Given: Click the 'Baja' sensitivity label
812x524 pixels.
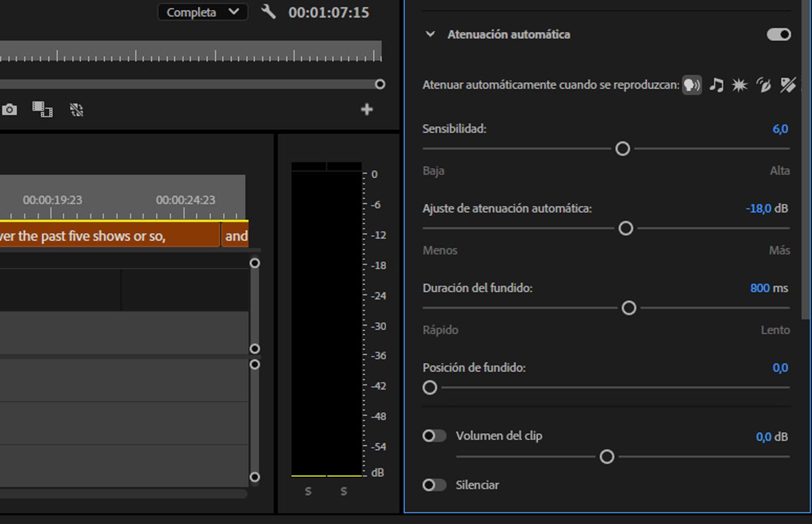Looking at the screenshot, I should click(433, 171).
